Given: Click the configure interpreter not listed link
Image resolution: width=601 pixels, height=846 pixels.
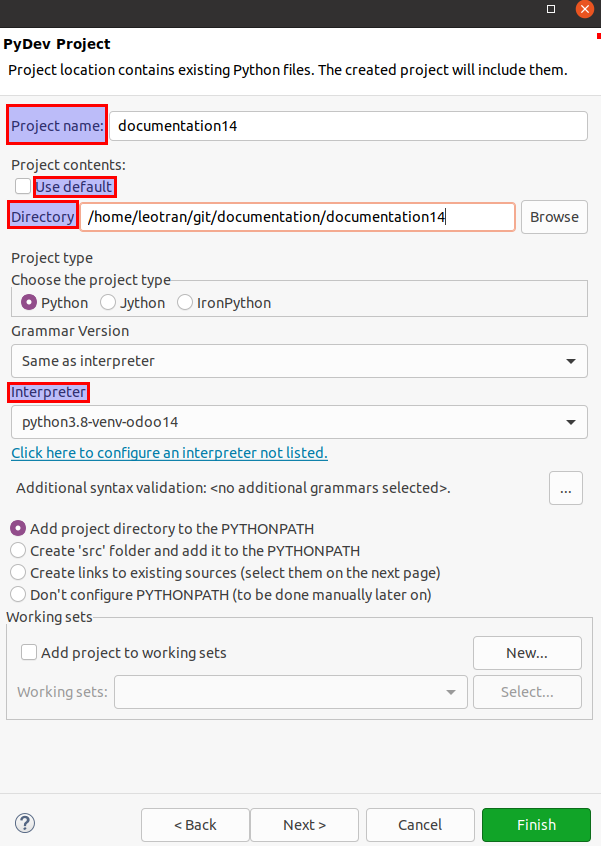Looking at the screenshot, I should tap(169, 453).
